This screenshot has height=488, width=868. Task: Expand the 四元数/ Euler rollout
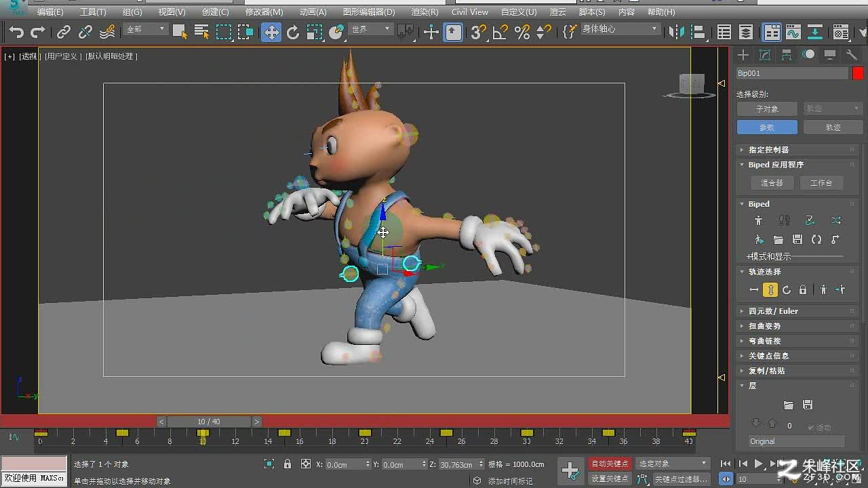click(x=799, y=311)
